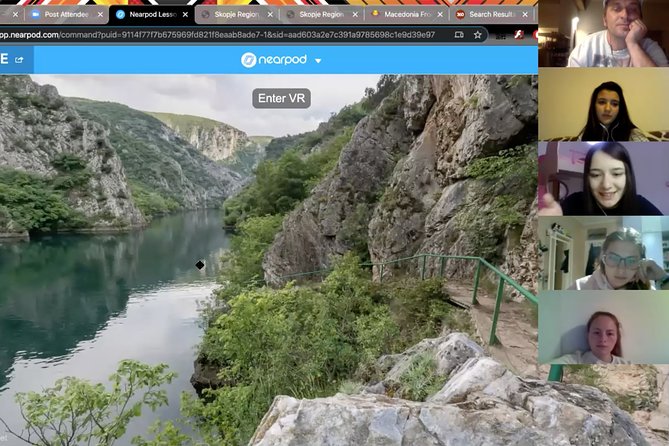Close the Search Results tab
Viewport: 669px width, 446px height.
pos(526,15)
